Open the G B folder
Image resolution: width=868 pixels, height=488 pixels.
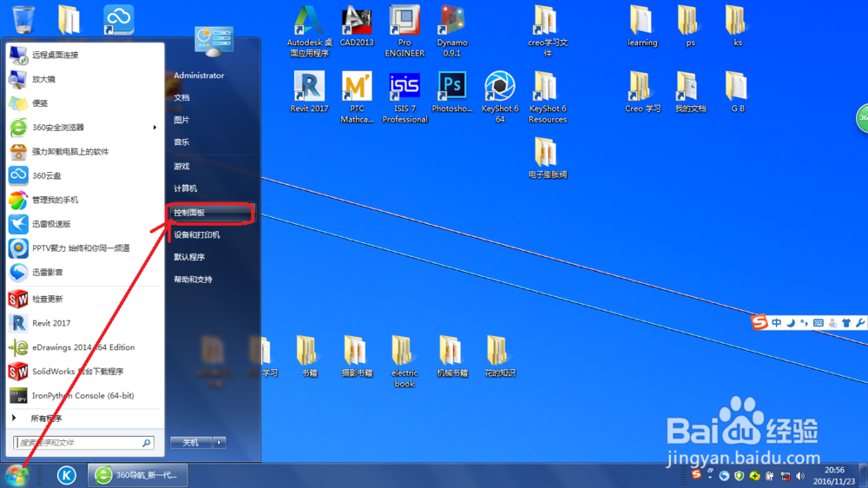coord(737,92)
